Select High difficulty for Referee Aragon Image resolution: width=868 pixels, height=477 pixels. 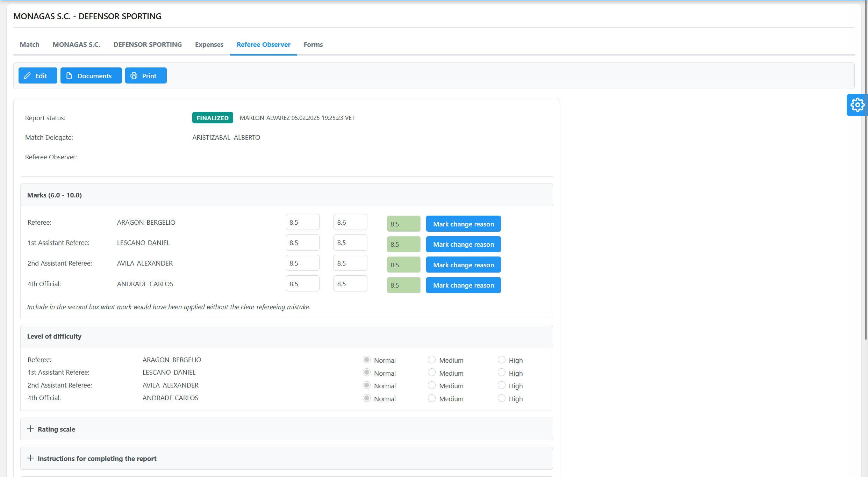tap(501, 360)
